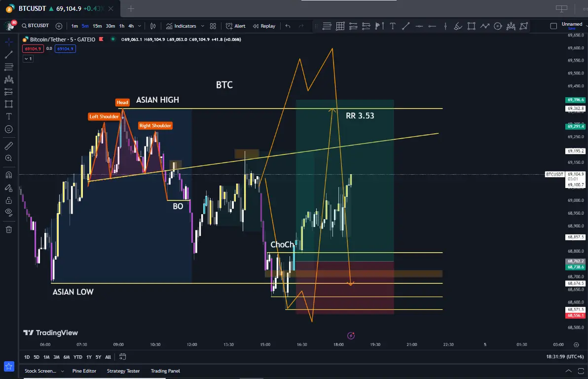Open Fibonacci tools in left sidebar
The height and width of the screenshot is (379, 588).
(8, 67)
